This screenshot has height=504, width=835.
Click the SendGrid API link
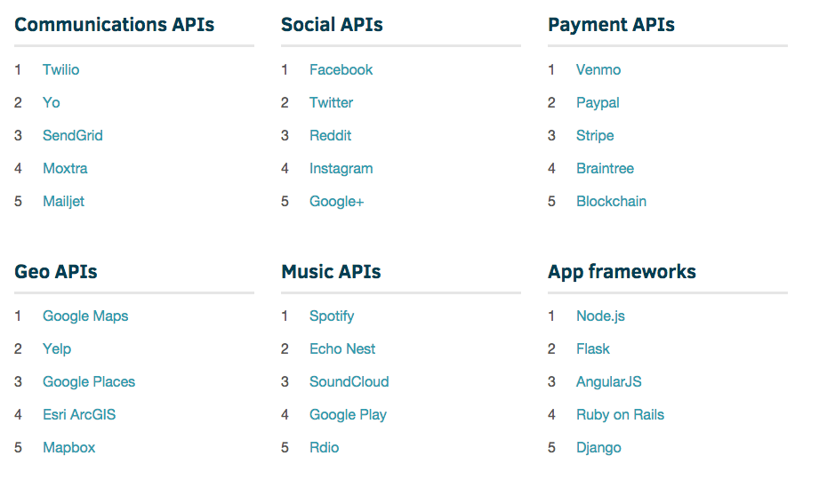72,135
